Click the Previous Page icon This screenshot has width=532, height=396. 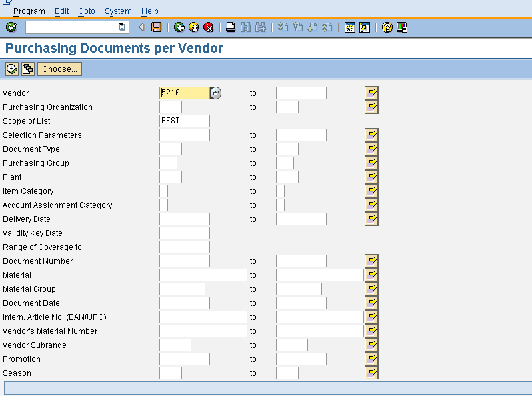pyautogui.click(x=298, y=27)
